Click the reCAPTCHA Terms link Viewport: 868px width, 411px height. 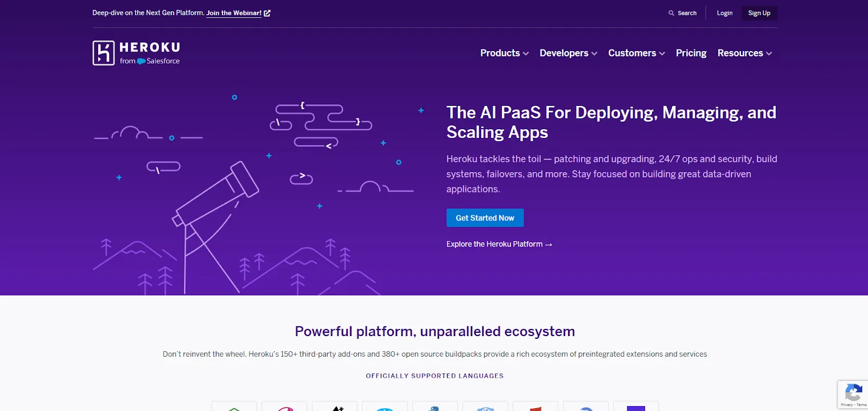[861, 404]
